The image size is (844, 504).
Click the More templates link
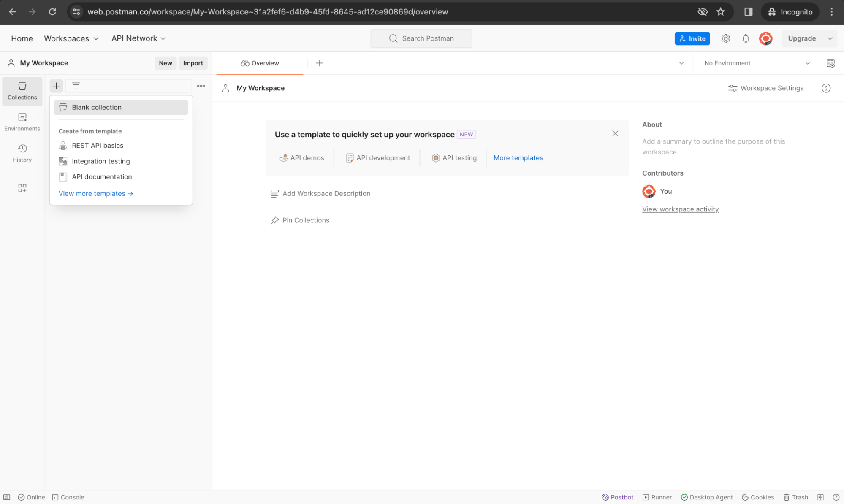[x=518, y=158]
